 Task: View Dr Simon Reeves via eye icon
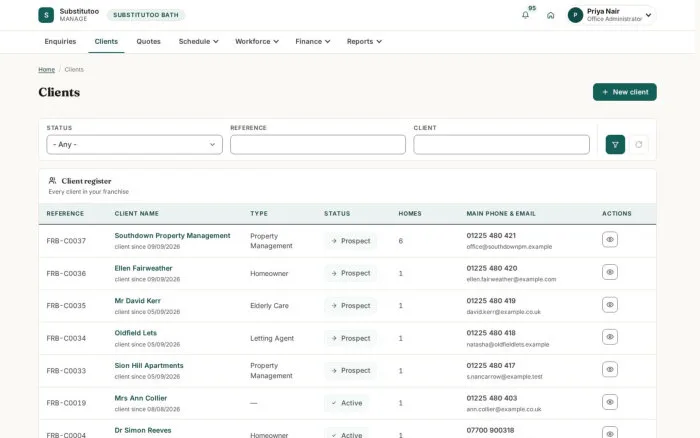click(610, 433)
